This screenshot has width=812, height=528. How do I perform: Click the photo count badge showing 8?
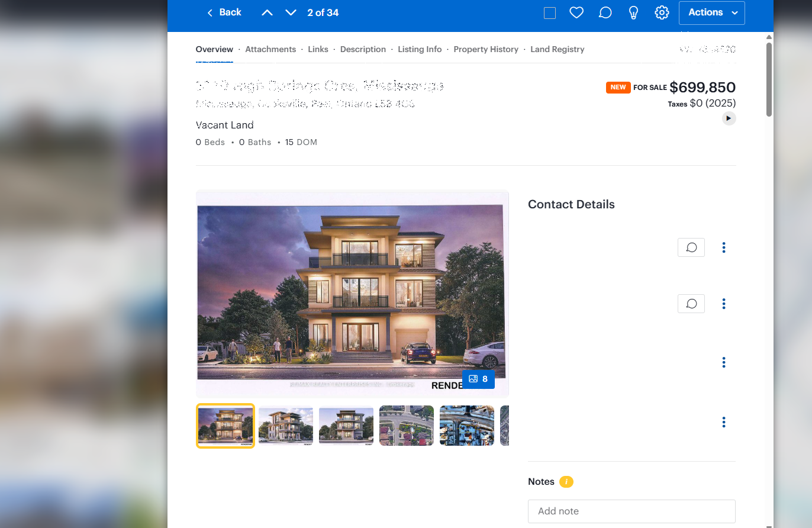478,379
